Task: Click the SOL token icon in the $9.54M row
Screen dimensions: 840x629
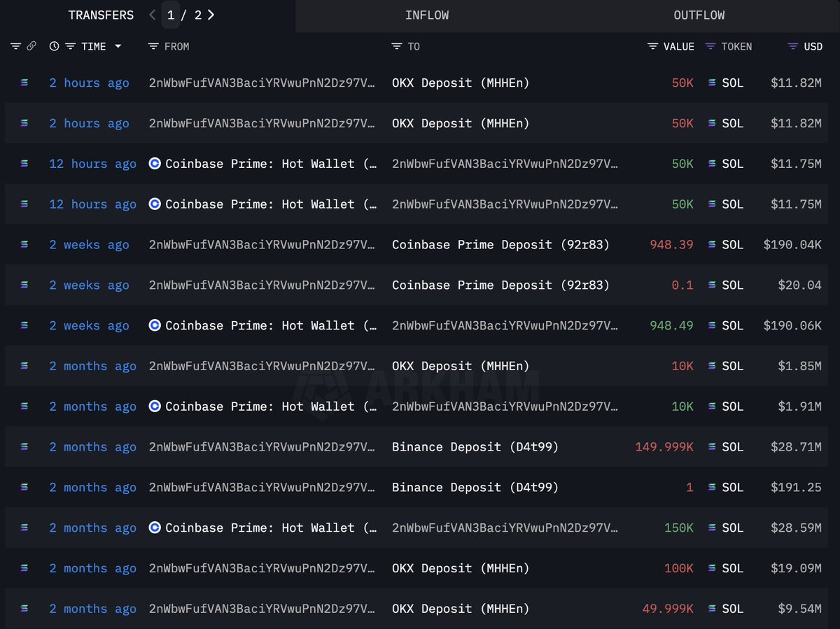Action: [713, 609]
